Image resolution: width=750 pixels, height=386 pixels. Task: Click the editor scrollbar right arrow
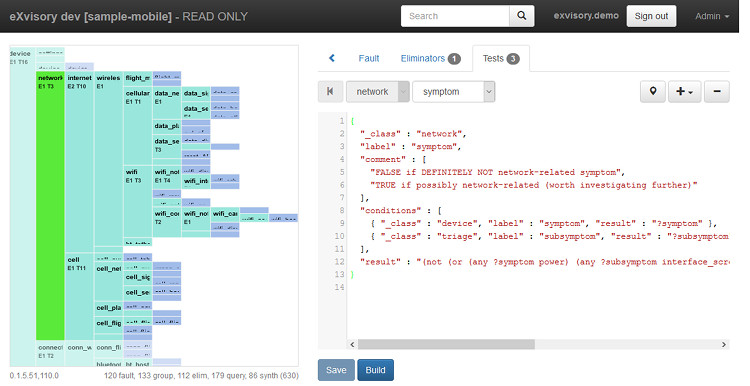pyautogui.click(x=724, y=344)
